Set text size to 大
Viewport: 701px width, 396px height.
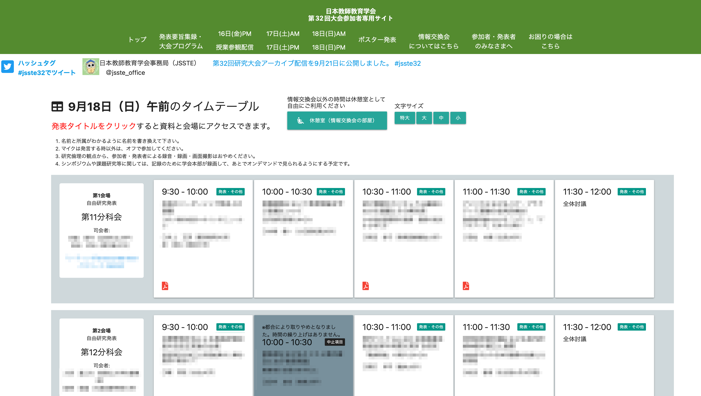(x=424, y=118)
